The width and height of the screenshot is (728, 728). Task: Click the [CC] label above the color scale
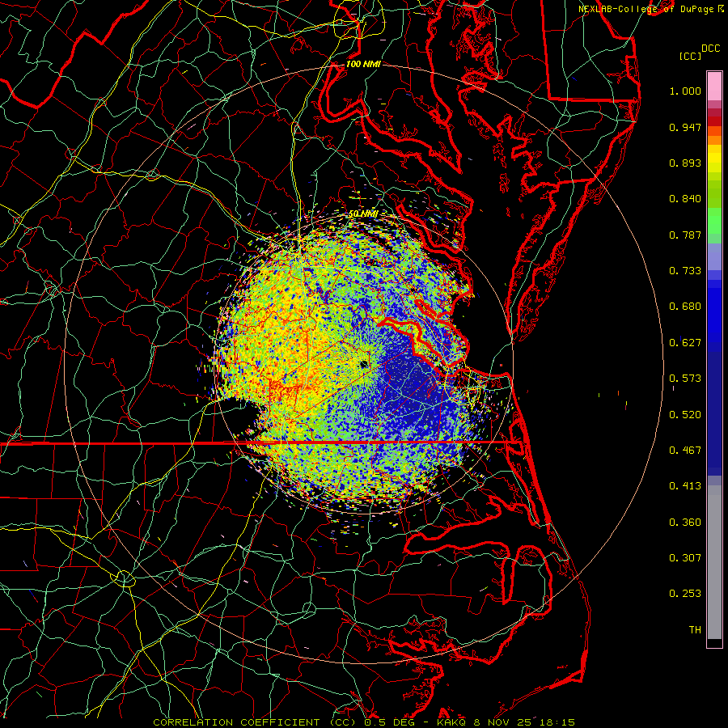691,56
